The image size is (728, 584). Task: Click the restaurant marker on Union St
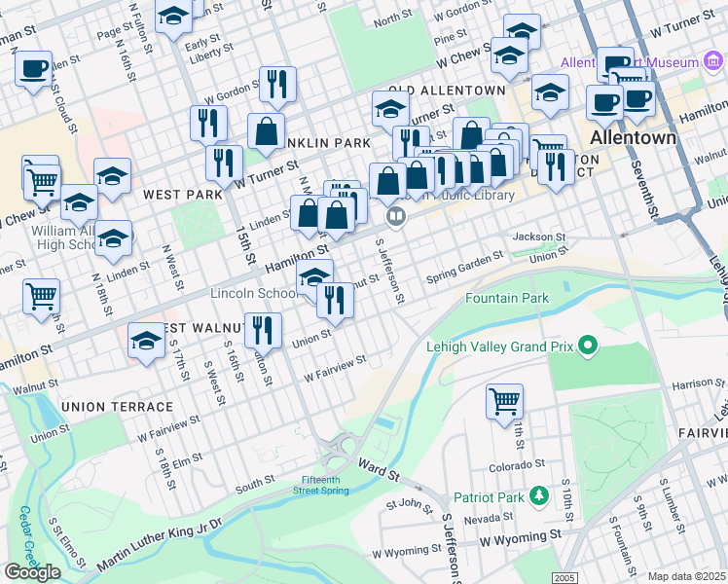coord(263,331)
